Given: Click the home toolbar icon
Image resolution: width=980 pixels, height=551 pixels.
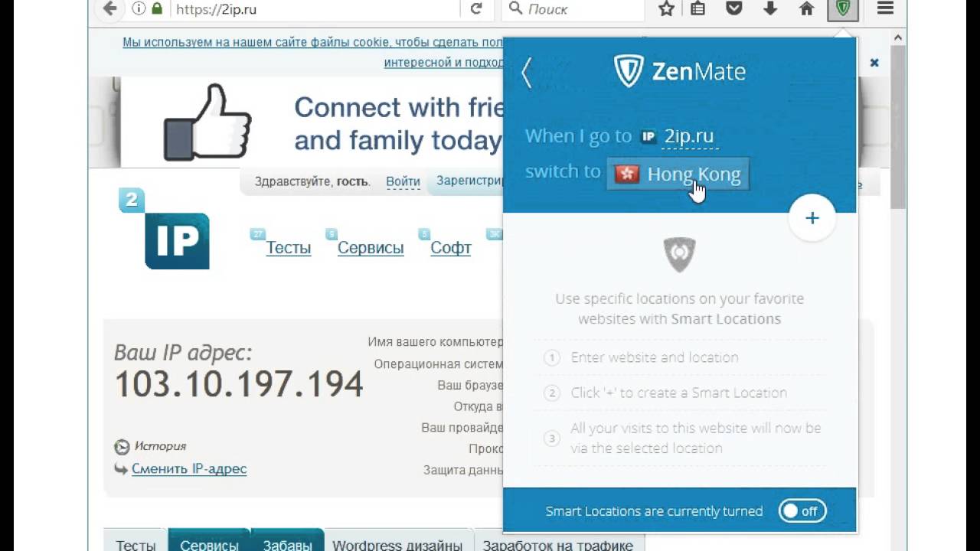Looking at the screenshot, I should tap(806, 8).
